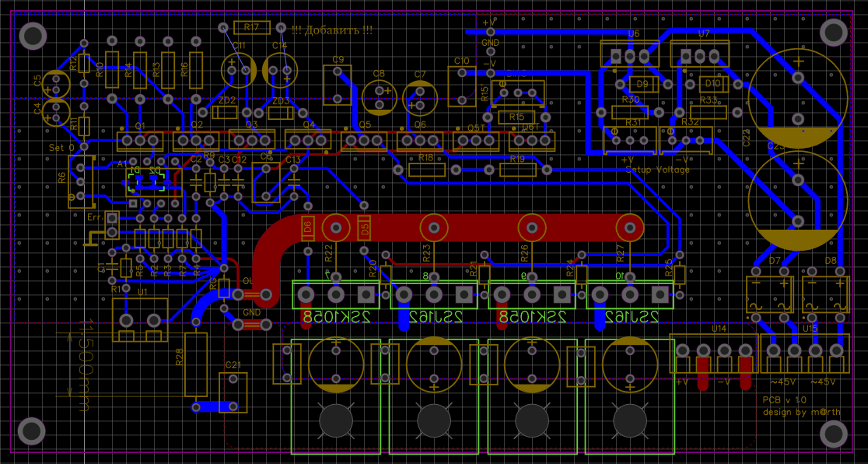The image size is (868, 464).
Task: Click the C22 large capacitor label
Action: point(747,137)
